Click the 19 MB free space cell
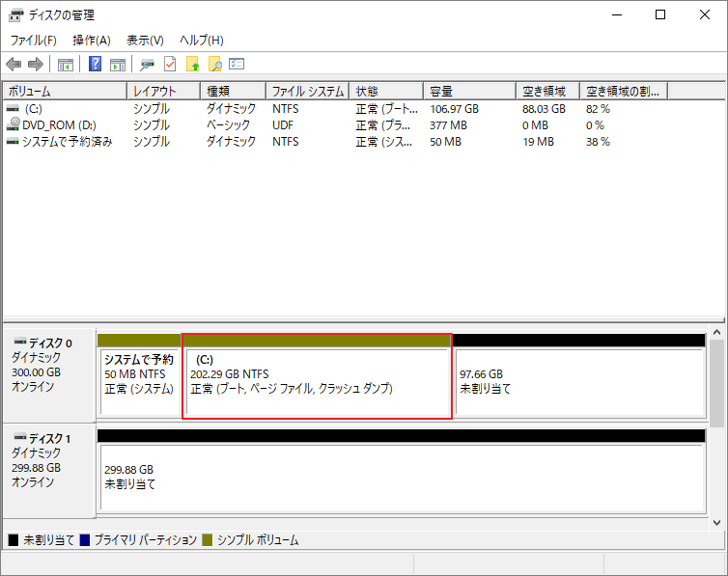Screen dimensions: 728x576 (x=538, y=142)
